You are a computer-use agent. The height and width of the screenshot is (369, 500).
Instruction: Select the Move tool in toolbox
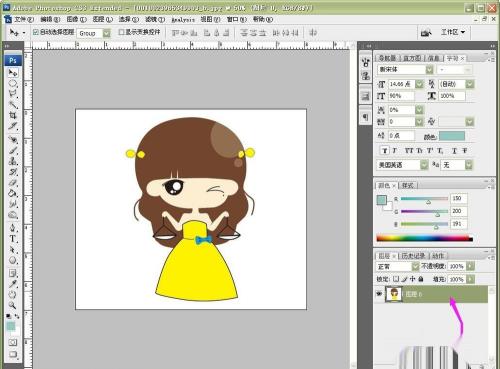click(13, 73)
